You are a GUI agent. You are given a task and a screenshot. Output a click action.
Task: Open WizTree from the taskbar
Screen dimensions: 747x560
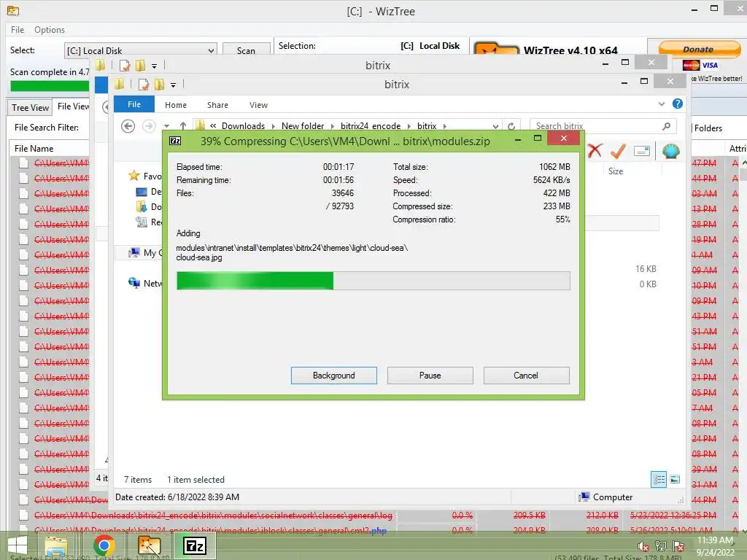pos(149,545)
